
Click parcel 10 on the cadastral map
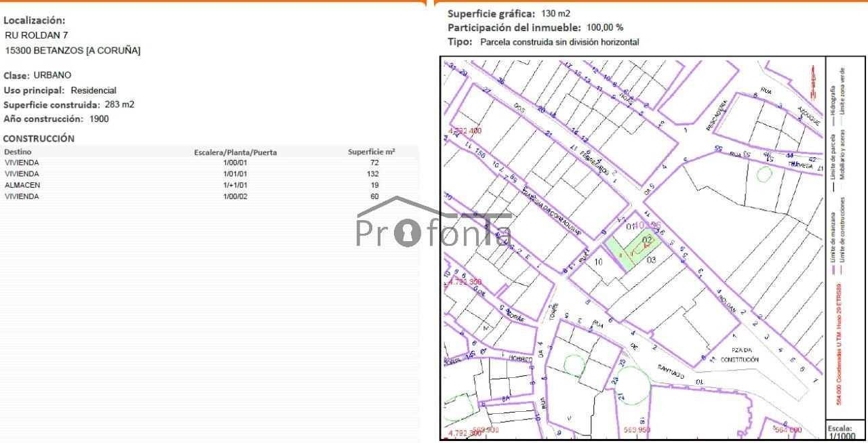[598, 262]
